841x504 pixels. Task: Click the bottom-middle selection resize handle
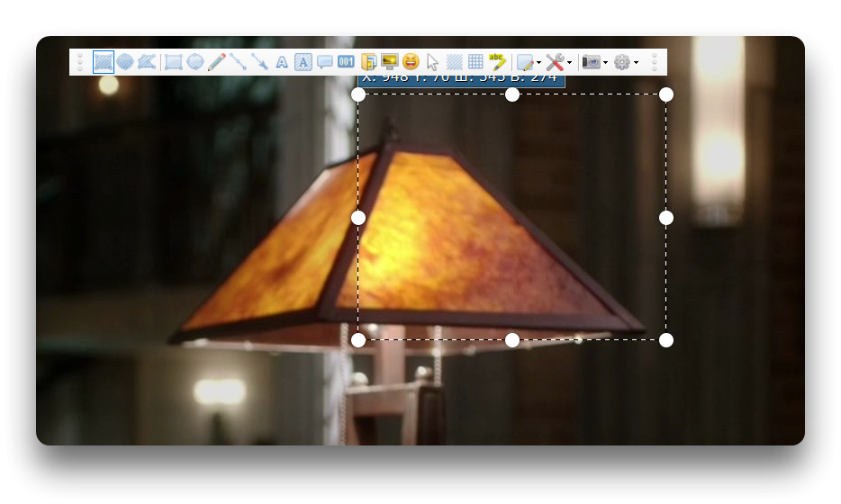(x=512, y=340)
